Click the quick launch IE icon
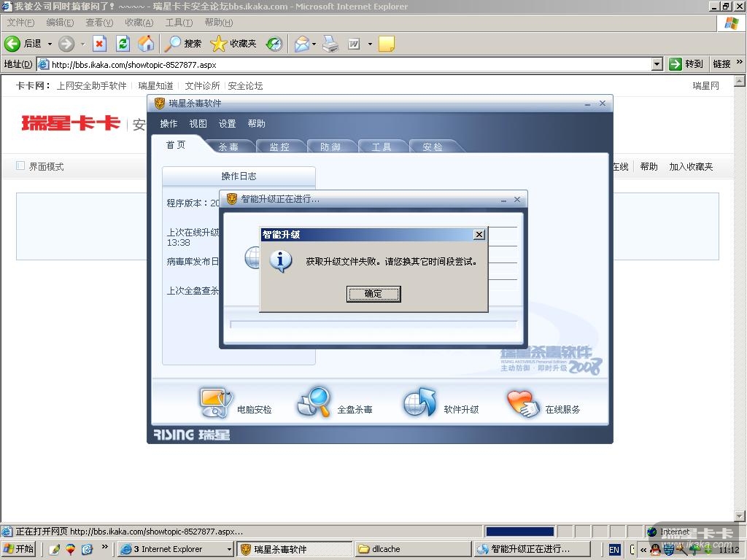 pos(87,549)
